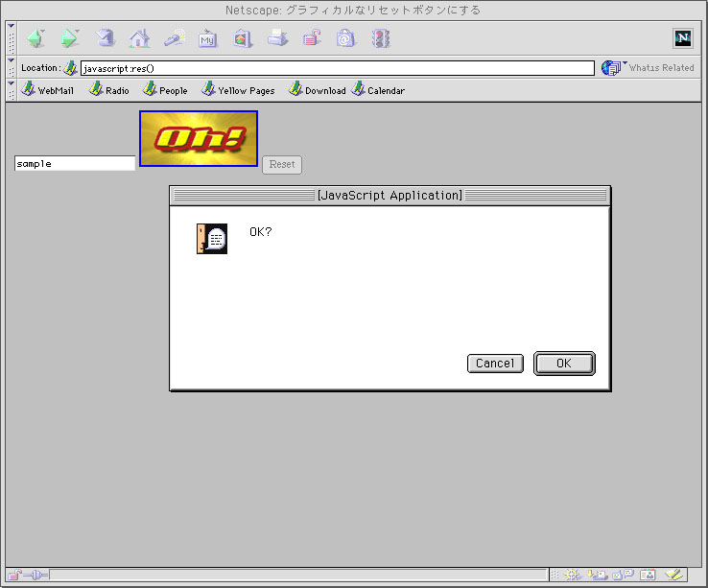Open the Download personal toolbar link

[317, 90]
